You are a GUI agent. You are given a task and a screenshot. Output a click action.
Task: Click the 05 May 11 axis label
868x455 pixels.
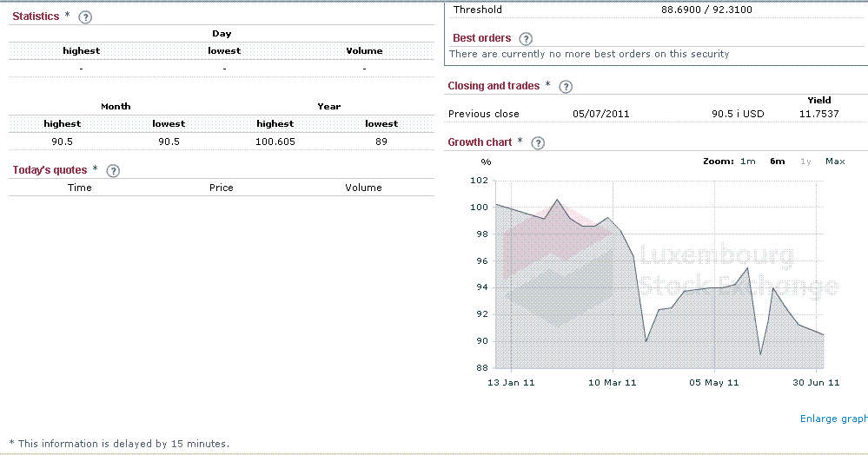714,383
